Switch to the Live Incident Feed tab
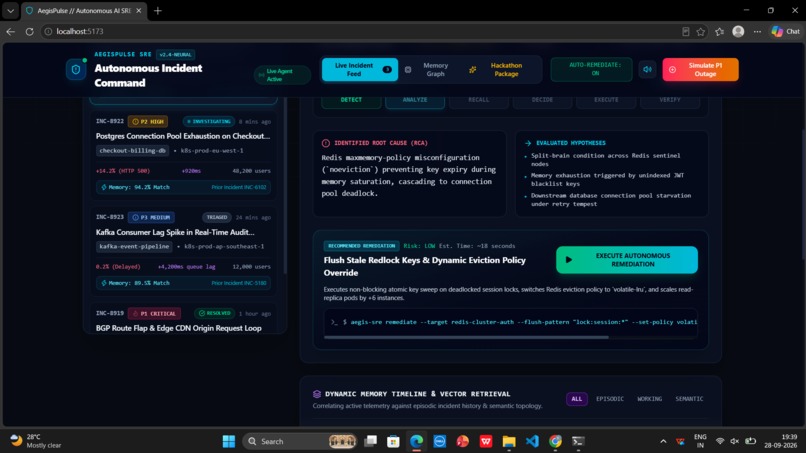The image size is (806, 453). 360,69
